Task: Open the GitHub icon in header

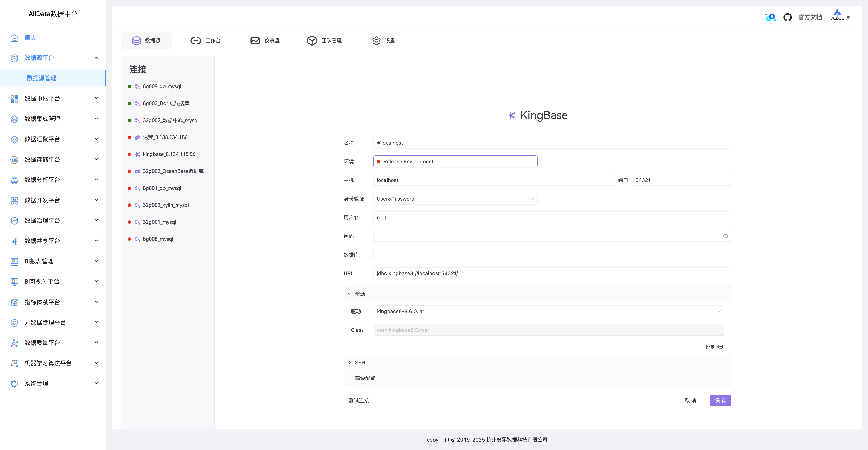Action: [787, 17]
